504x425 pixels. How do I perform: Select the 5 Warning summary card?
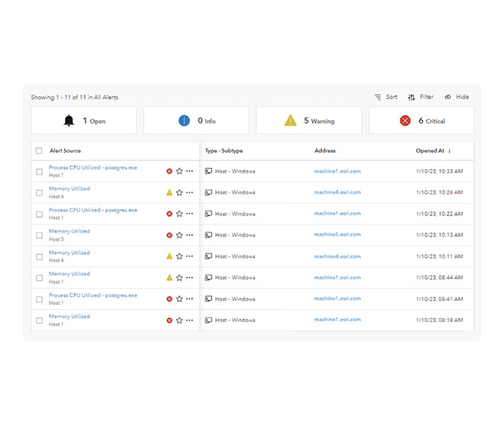coord(309,121)
